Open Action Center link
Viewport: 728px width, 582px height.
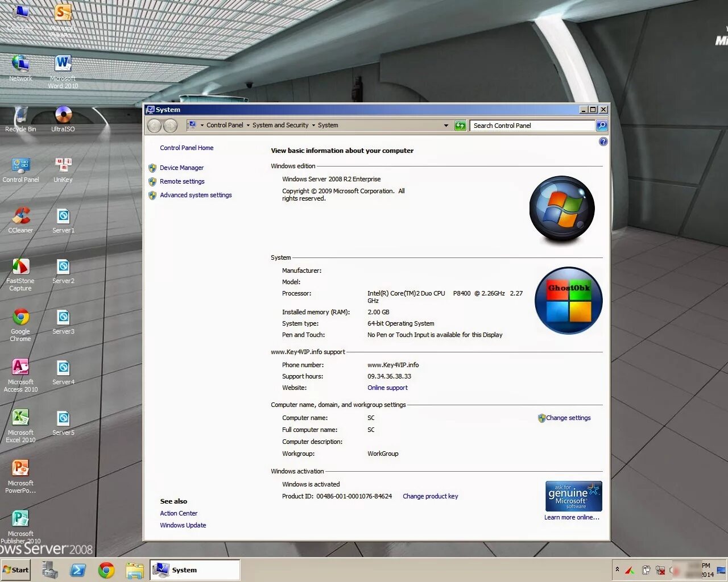pos(179,513)
